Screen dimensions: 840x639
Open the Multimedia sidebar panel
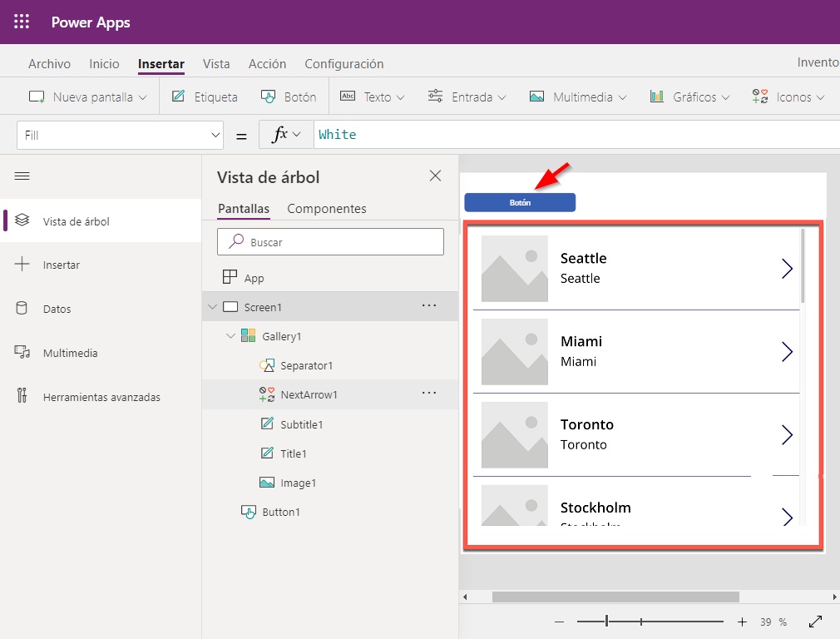[x=100, y=353]
